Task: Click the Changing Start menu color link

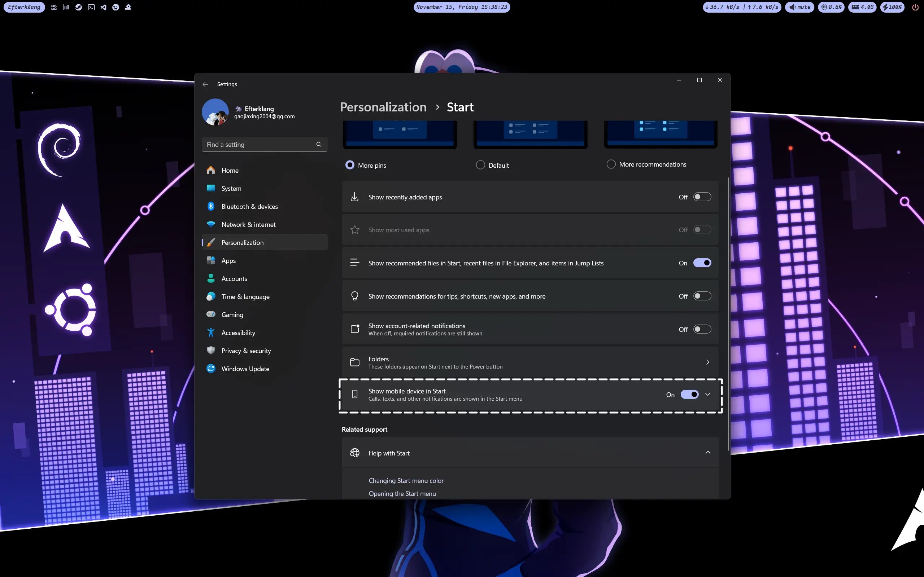Action: [406, 480]
